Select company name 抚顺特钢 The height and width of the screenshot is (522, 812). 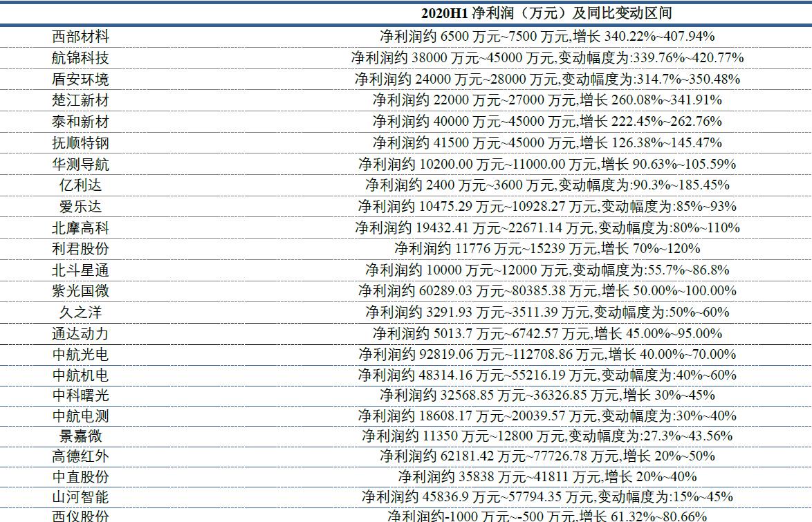pos(80,142)
